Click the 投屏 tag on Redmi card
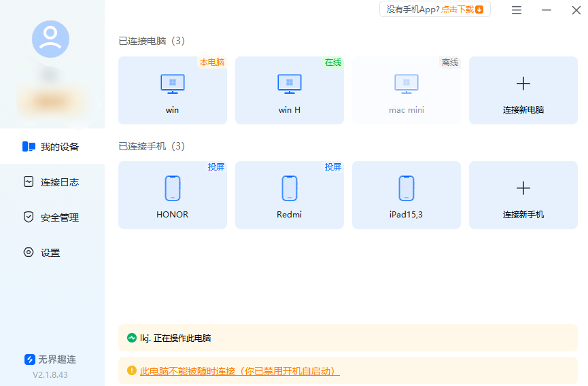Screen dimensions: 588x386 [333, 167]
